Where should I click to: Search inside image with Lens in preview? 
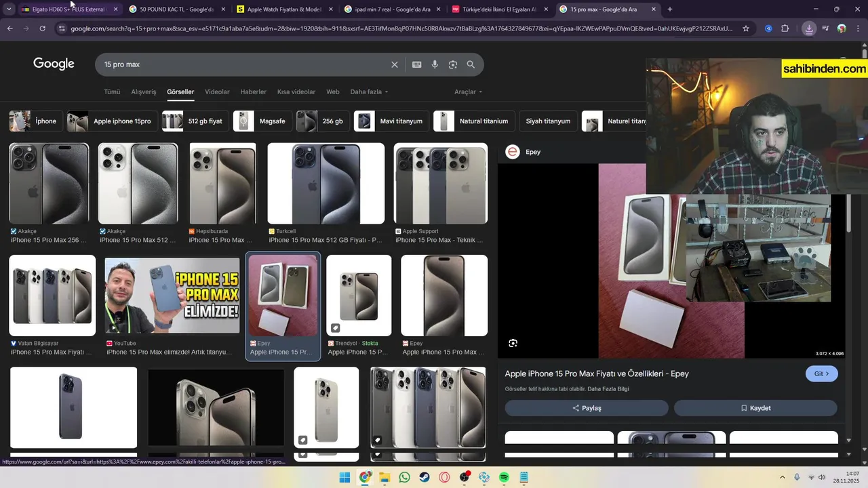(x=513, y=343)
